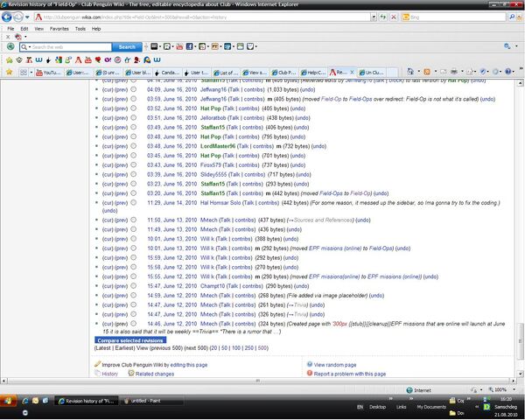Select radio for 04:09 June 16 Jeffwang16 revision
This screenshot has height=420, width=525.
pyautogui.click(x=133, y=89)
